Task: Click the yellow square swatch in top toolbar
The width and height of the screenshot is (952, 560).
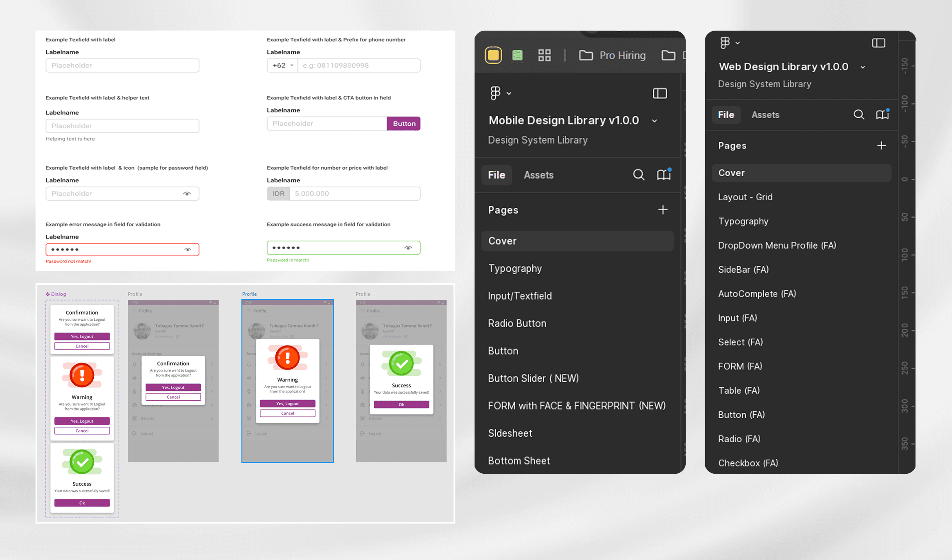Action: click(493, 55)
